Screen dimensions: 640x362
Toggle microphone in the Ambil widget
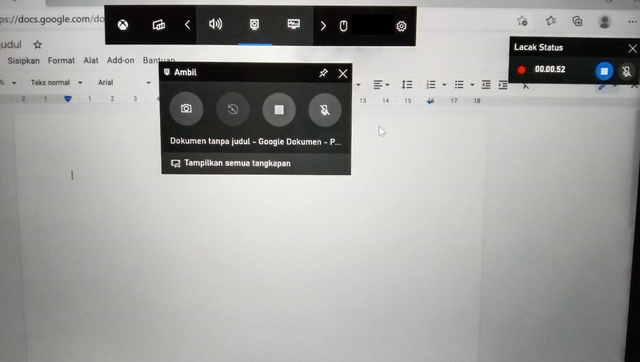(x=325, y=110)
